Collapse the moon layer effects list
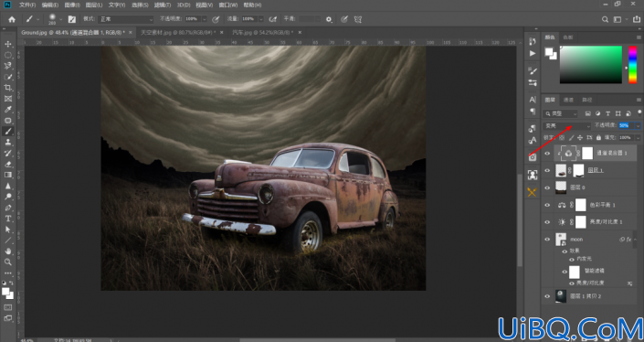 pyautogui.click(x=635, y=240)
